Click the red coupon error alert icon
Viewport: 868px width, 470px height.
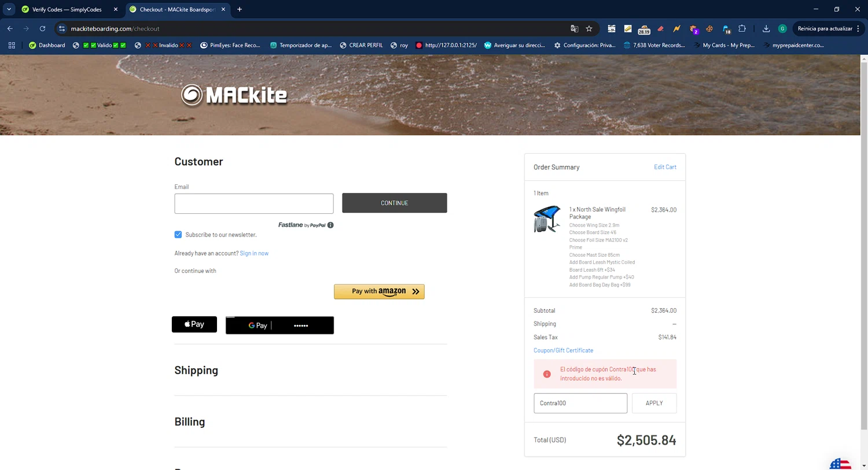click(547, 374)
